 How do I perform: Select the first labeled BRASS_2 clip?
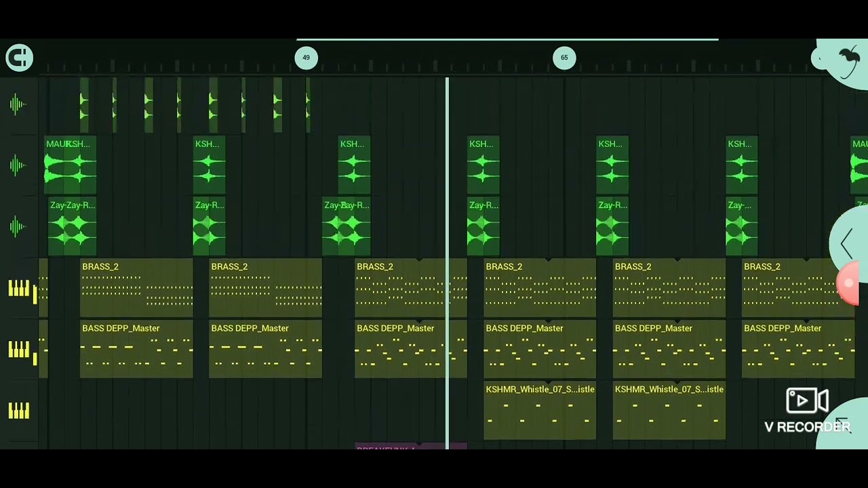click(136, 288)
